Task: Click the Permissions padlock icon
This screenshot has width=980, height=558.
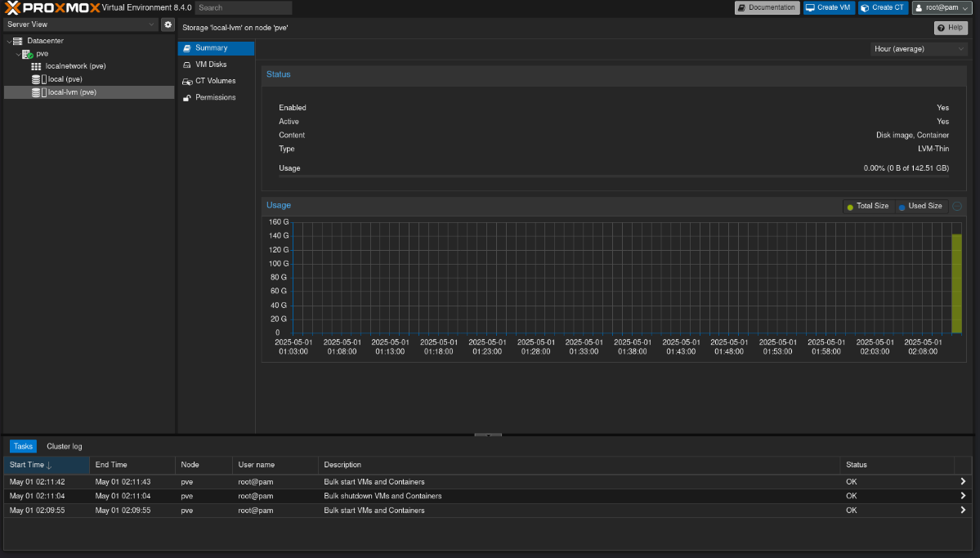Action: click(x=187, y=97)
